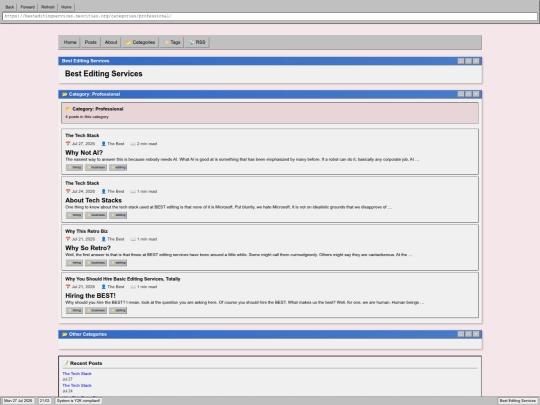This screenshot has height=405, width=540.
Task: Go to the About page
Action: coord(111,42)
